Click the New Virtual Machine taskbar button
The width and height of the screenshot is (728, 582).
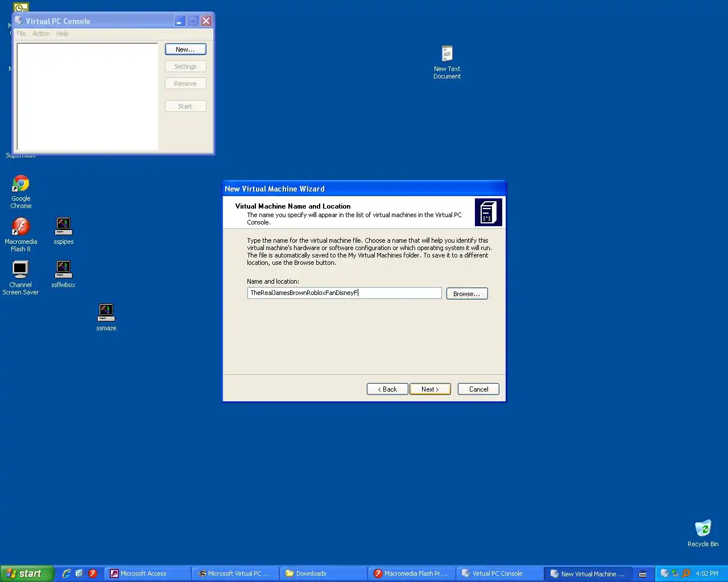pos(588,573)
